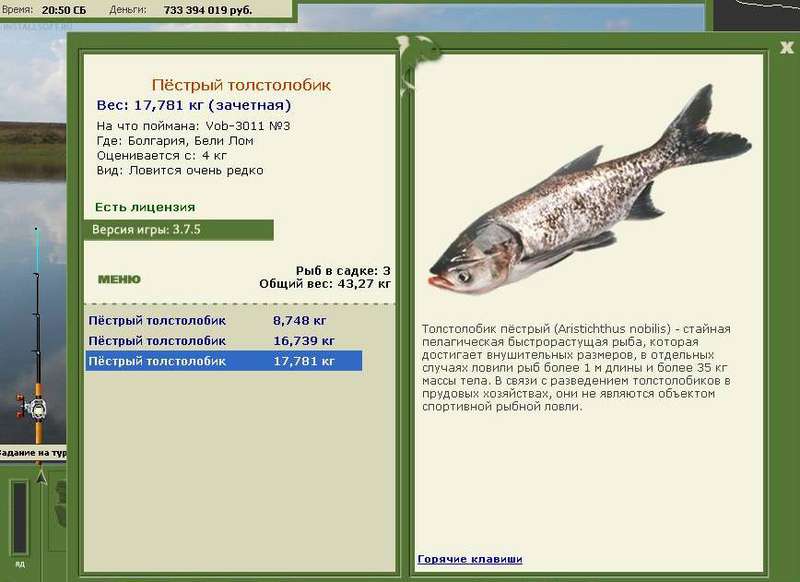Click the bighead carp fish picture
The width and height of the screenshot is (800, 582).
(x=589, y=191)
